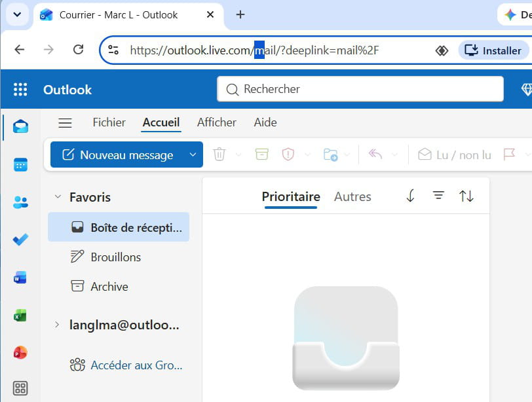This screenshot has height=402, width=532.
Task: Open the Archive folder
Action: coord(119,286)
